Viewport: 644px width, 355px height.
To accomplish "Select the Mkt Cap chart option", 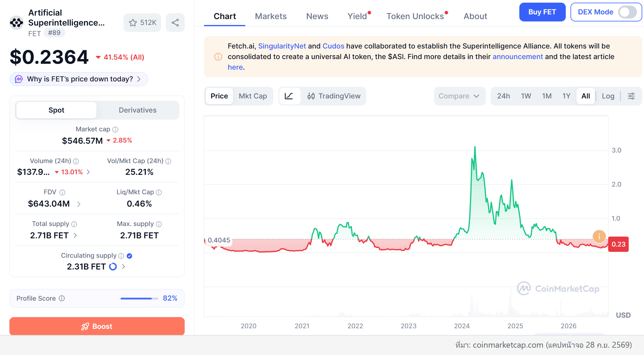I will pos(253,96).
